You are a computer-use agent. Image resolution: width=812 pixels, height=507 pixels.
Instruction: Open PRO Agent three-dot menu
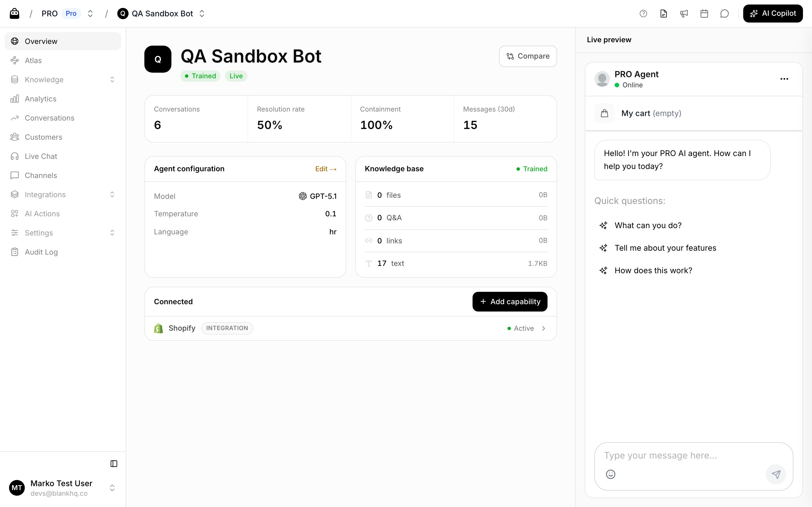[784, 79]
